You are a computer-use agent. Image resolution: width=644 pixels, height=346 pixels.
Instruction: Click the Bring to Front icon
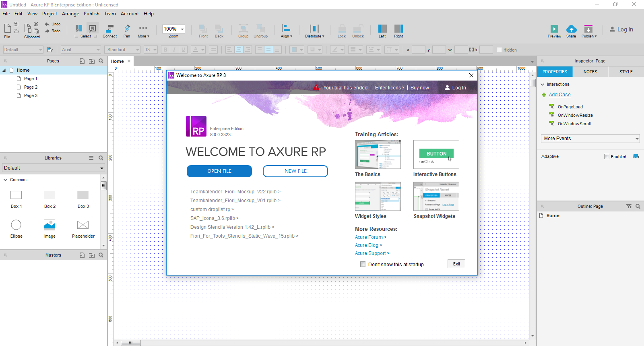click(203, 28)
